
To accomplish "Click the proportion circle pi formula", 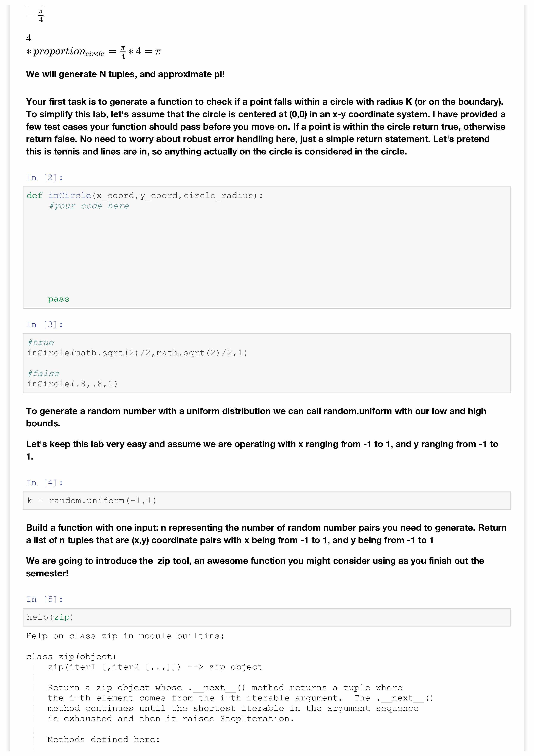I will click(x=94, y=52).
